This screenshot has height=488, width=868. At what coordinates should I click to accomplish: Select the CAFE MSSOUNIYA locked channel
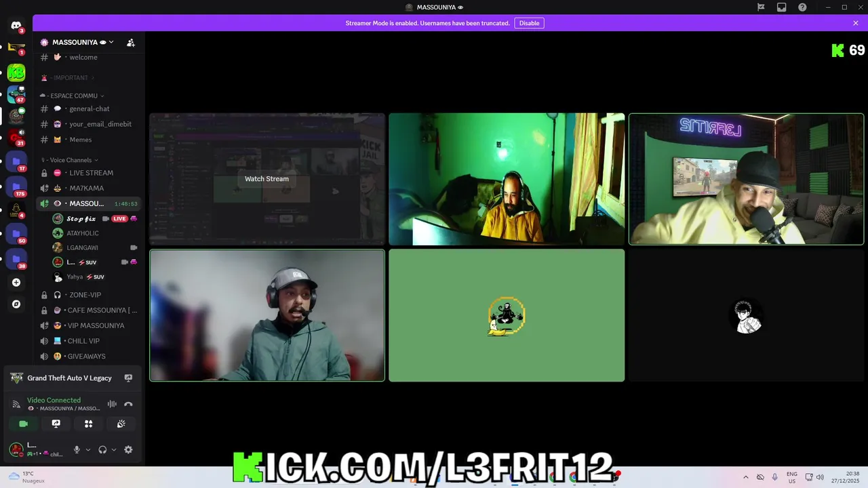click(x=88, y=310)
